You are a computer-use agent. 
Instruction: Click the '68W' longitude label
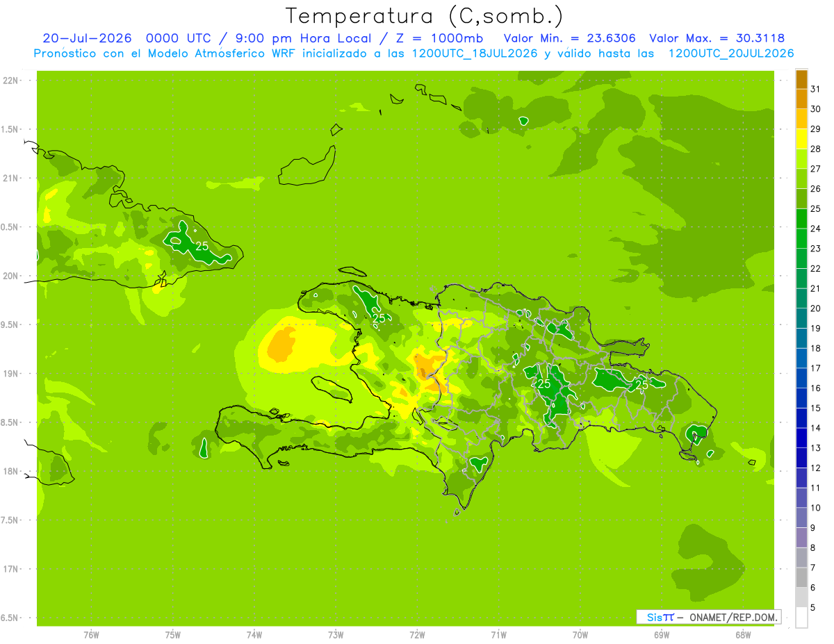(743, 634)
